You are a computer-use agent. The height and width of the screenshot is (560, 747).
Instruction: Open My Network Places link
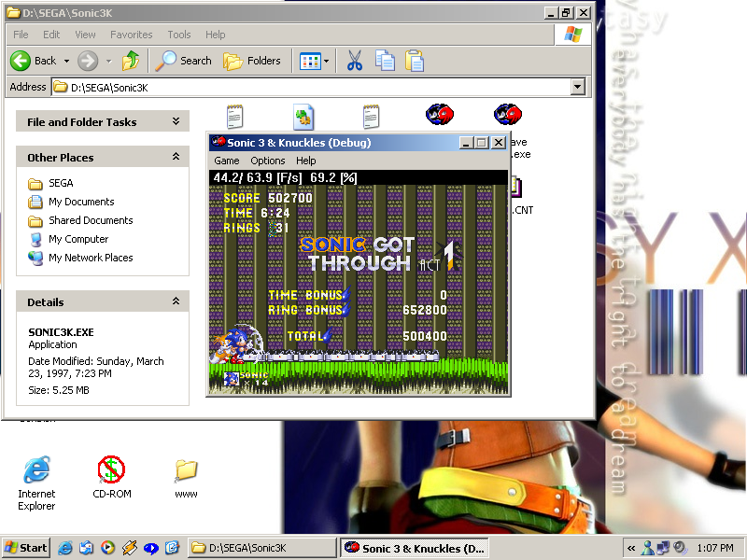tap(91, 258)
